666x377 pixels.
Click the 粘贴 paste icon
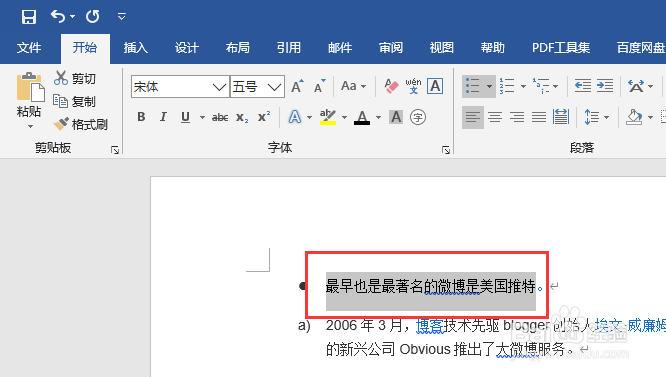pyautogui.click(x=30, y=87)
